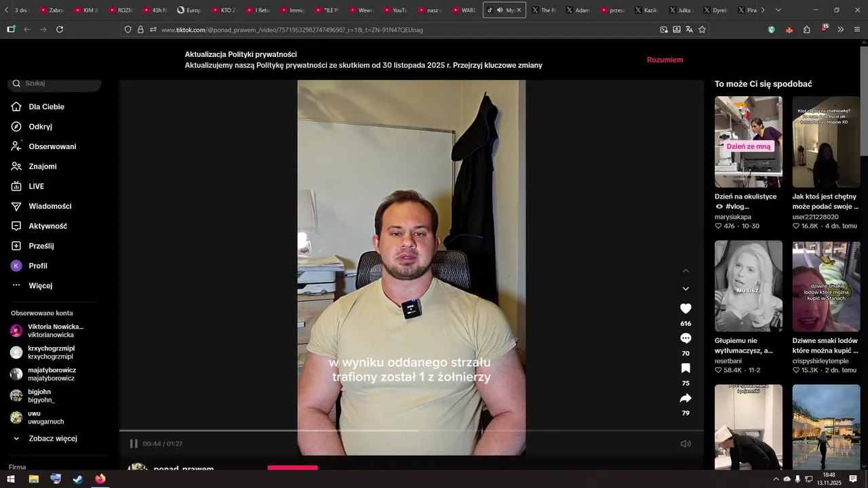This screenshot has height=488, width=868.
Task: Open majatyborowicz followed account
Action: point(43,374)
